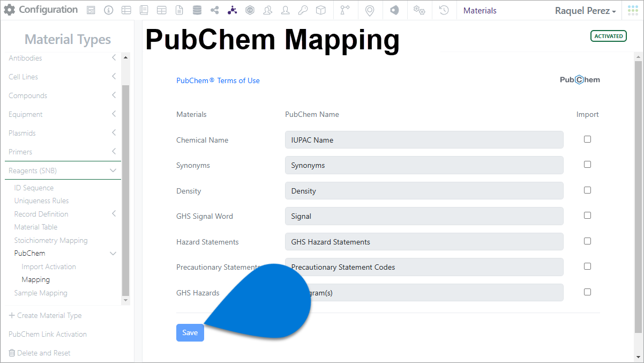Select Import Activation under PubChem

point(49,266)
